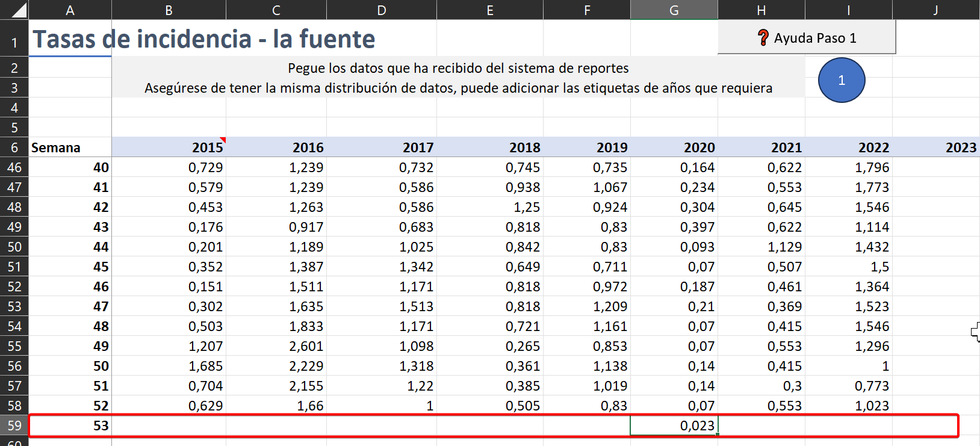The image size is (980, 446).
Task: Select row 1 header
Action: 14,39
